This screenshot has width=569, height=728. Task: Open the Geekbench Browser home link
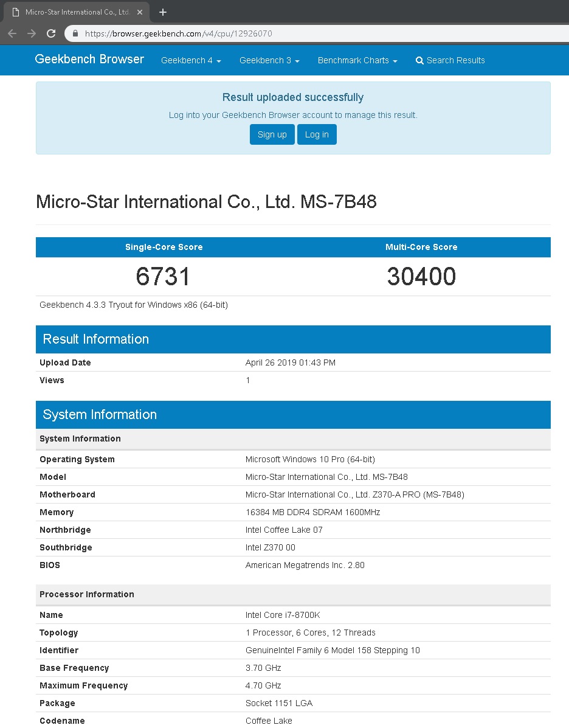89,59
